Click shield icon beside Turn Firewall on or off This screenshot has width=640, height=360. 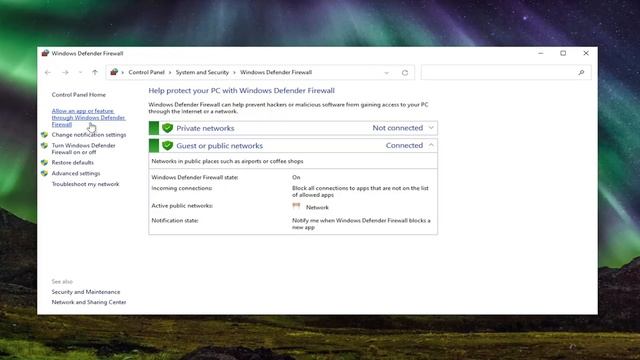click(x=44, y=146)
